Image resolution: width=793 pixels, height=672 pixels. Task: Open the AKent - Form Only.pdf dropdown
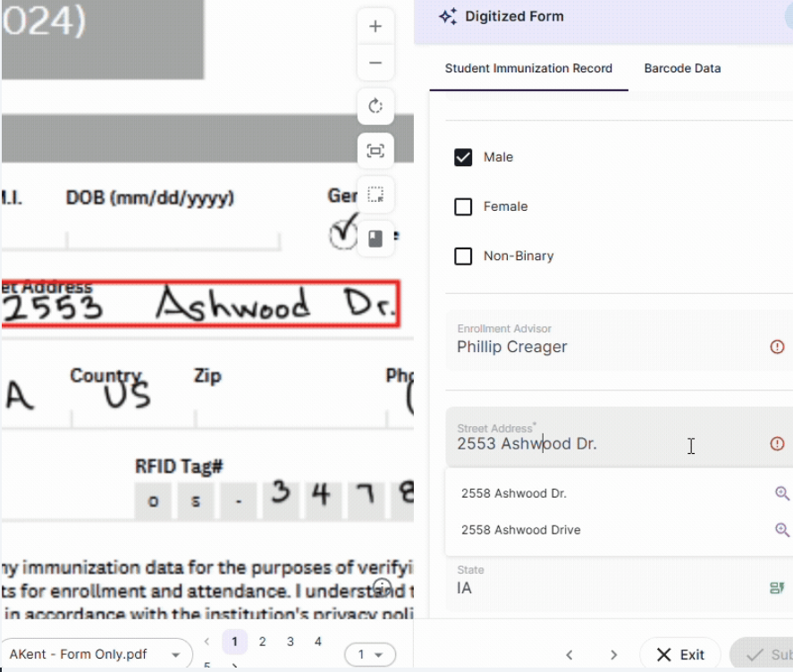(x=97, y=655)
